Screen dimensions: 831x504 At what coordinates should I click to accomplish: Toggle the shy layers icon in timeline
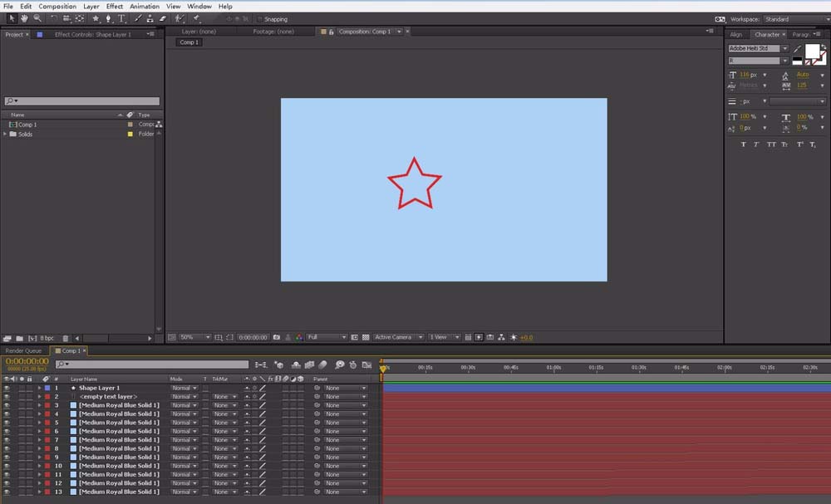coord(296,365)
